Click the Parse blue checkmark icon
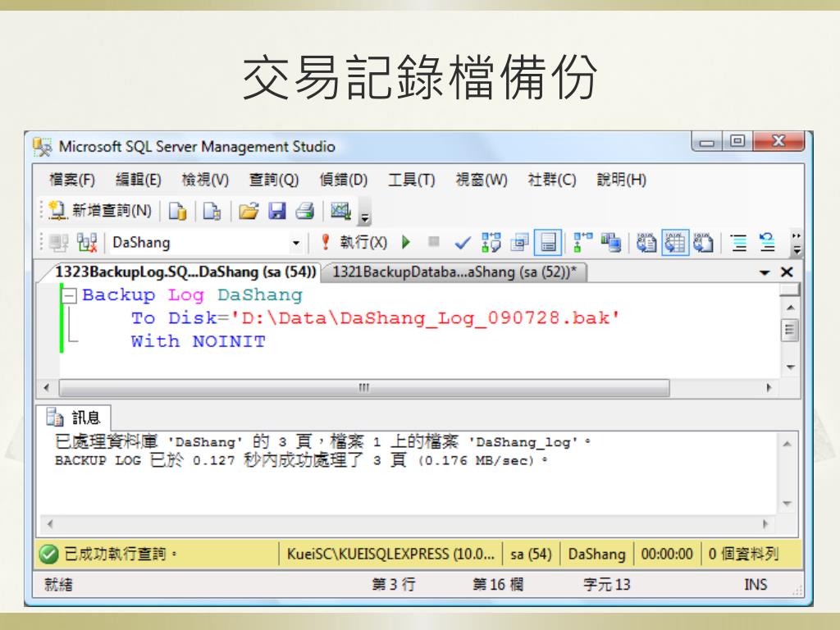Image resolution: width=840 pixels, height=630 pixels. coord(463,243)
